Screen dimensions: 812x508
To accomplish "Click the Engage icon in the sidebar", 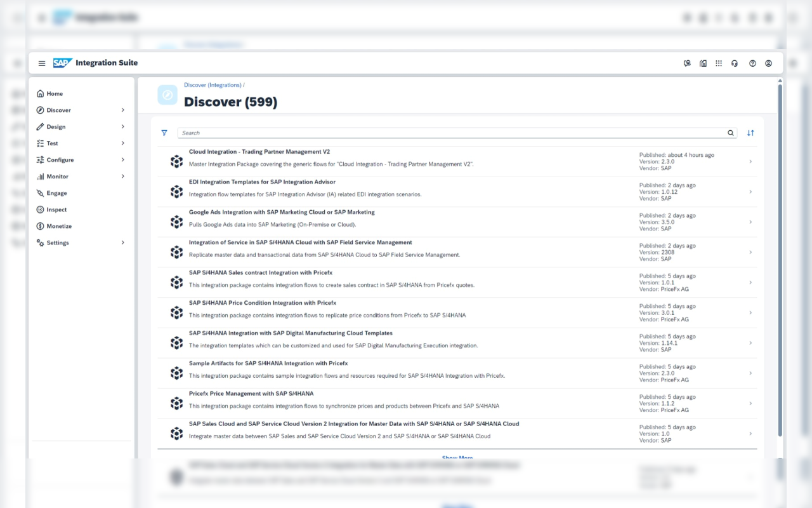I will coord(41,193).
